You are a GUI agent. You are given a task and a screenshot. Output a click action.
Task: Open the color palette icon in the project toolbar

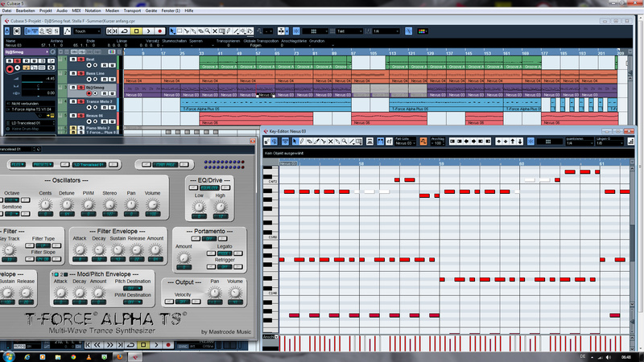(x=422, y=31)
